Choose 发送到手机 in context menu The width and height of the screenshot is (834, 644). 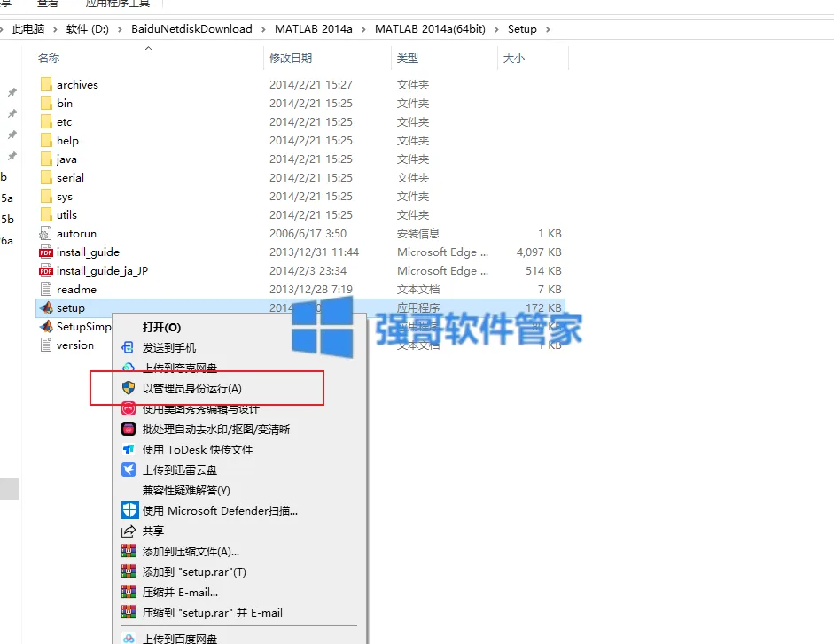[169, 348]
